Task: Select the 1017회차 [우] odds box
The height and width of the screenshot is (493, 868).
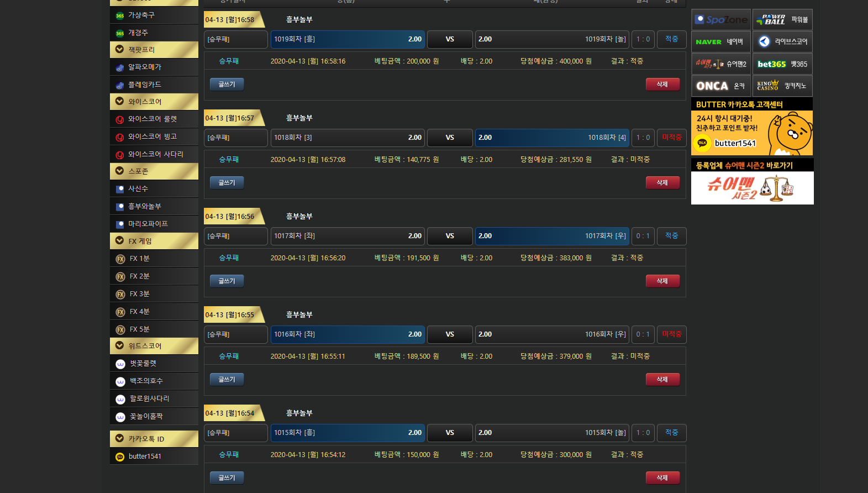Action: [x=551, y=236]
